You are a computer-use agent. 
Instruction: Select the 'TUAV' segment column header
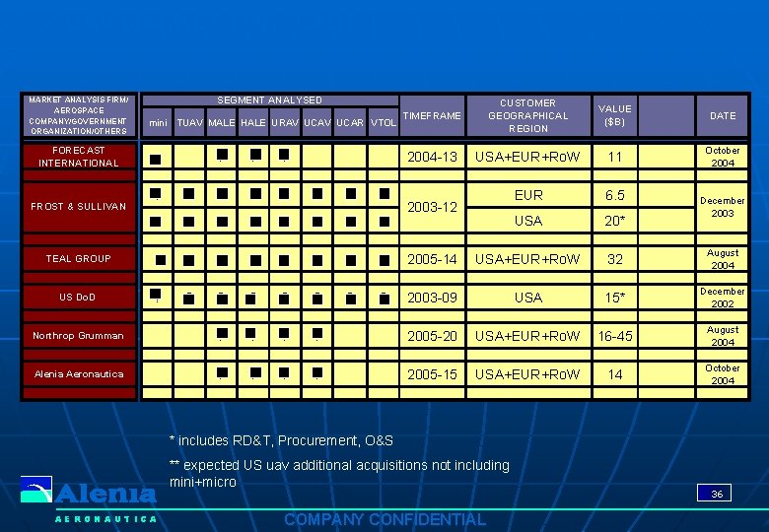tap(189, 122)
